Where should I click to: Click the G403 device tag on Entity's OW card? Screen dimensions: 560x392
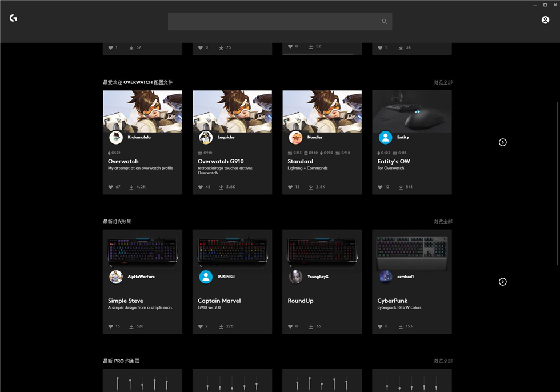click(384, 153)
